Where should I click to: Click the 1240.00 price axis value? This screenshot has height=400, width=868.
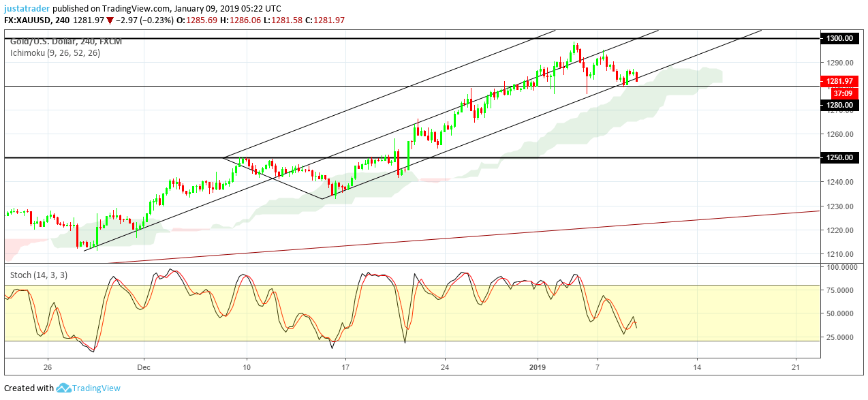pyautogui.click(x=839, y=182)
